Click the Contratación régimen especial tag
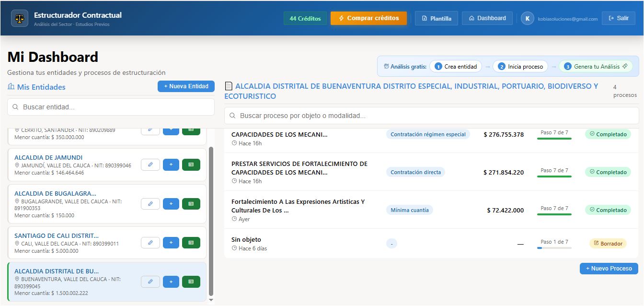 [428, 134]
